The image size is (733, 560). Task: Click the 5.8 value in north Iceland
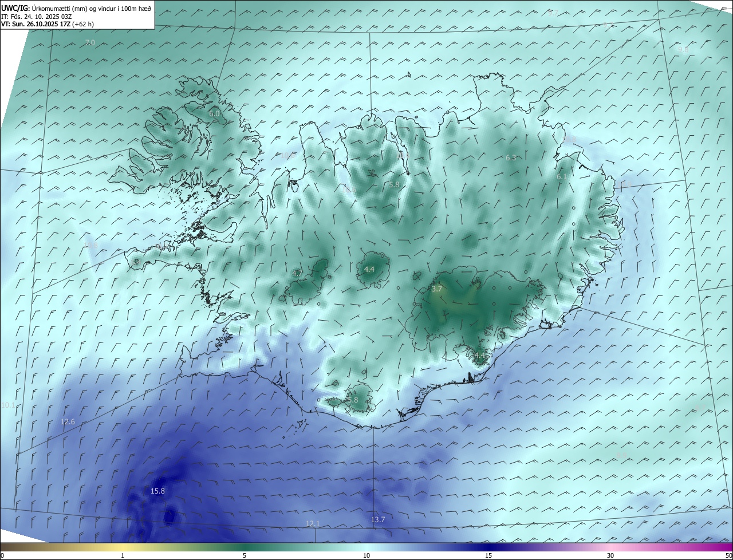pos(393,185)
